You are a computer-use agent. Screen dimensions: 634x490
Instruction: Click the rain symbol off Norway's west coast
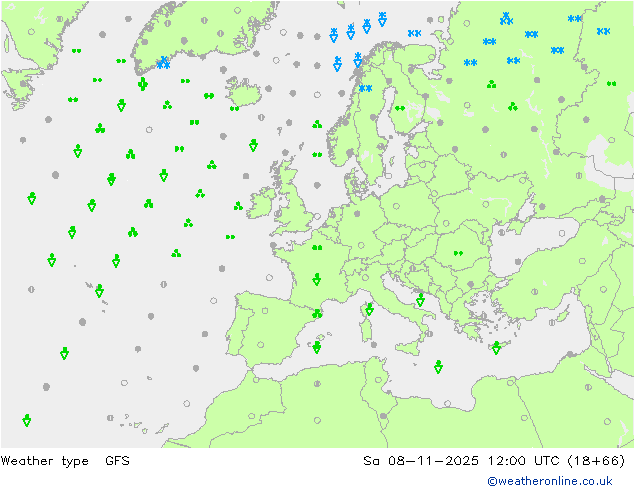coord(317,124)
